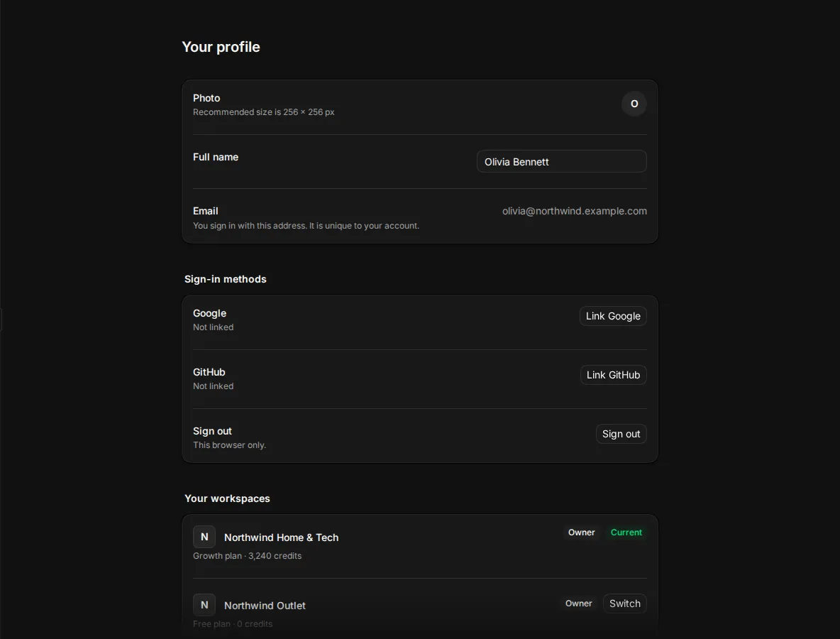Click Growth plan · 3,240 credits text
This screenshot has height=639, width=840.
[247, 556]
